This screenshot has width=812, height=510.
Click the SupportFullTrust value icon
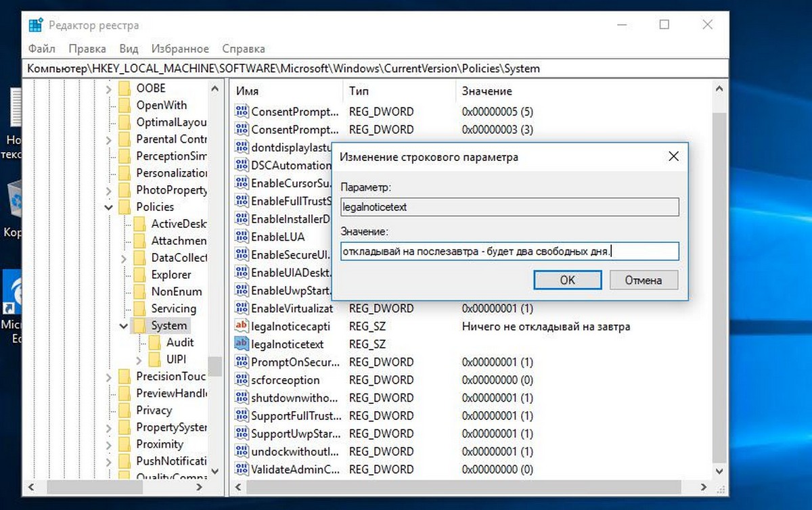[x=242, y=416]
